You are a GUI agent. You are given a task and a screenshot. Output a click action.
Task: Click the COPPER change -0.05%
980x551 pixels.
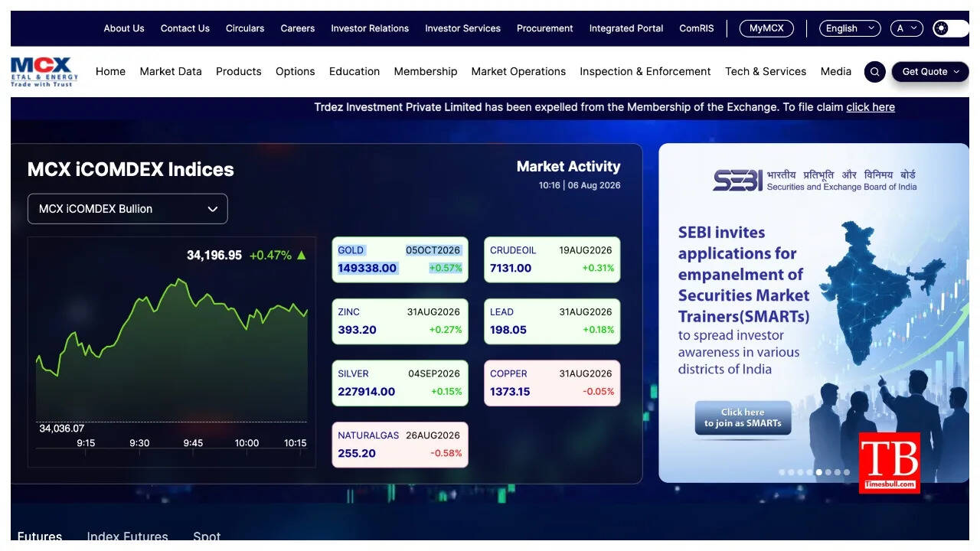[x=599, y=392]
